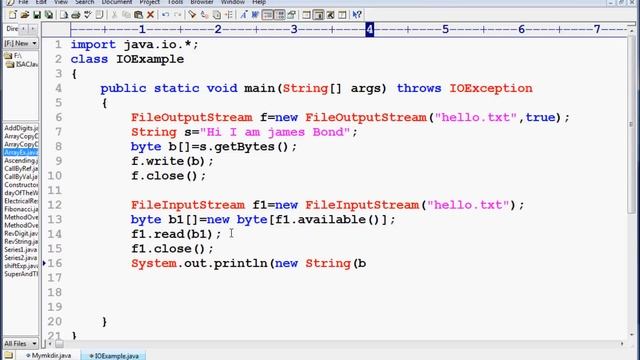The height and width of the screenshot is (360, 640).
Task: Select RevDigit.java in the file list
Action: [x=21, y=233]
